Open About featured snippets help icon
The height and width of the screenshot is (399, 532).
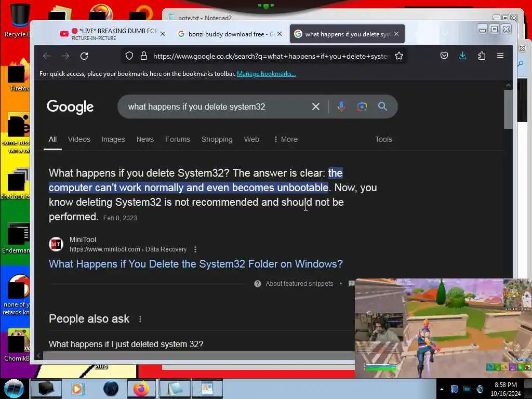point(258,284)
